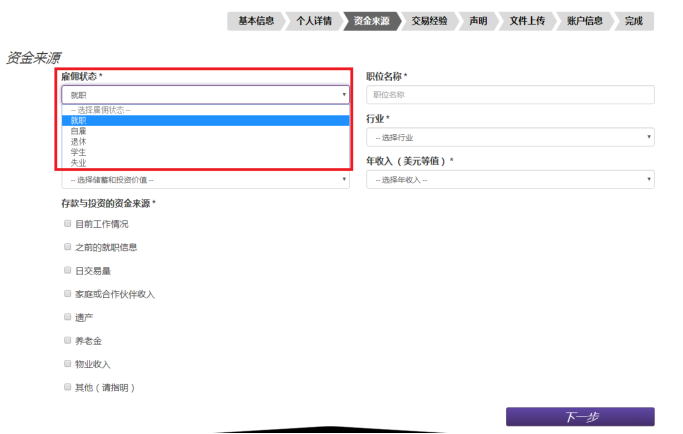Jump to the 账户信息 step tab
This screenshot has width=683, height=434.
[x=584, y=21]
